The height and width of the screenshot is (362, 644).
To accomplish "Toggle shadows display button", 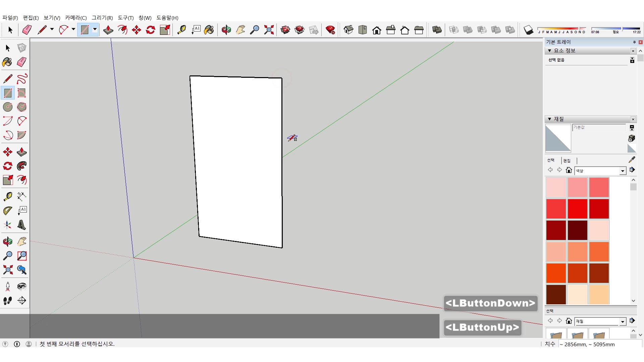I will click(x=528, y=30).
